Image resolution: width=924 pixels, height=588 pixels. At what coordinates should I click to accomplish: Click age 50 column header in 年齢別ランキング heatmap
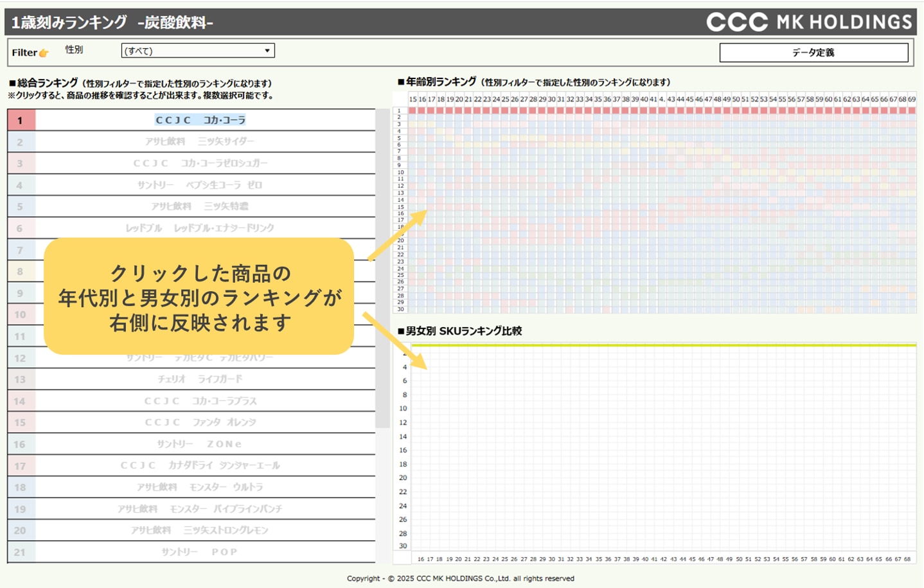click(x=736, y=100)
